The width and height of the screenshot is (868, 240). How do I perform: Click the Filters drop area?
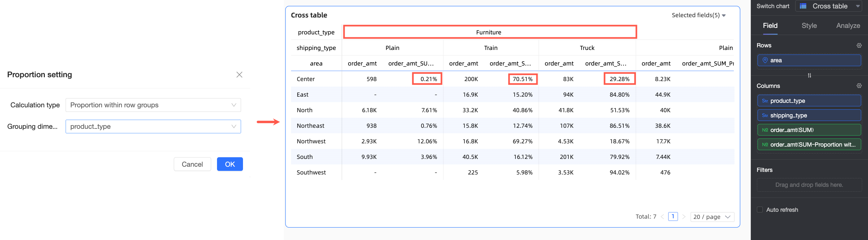pos(809,185)
